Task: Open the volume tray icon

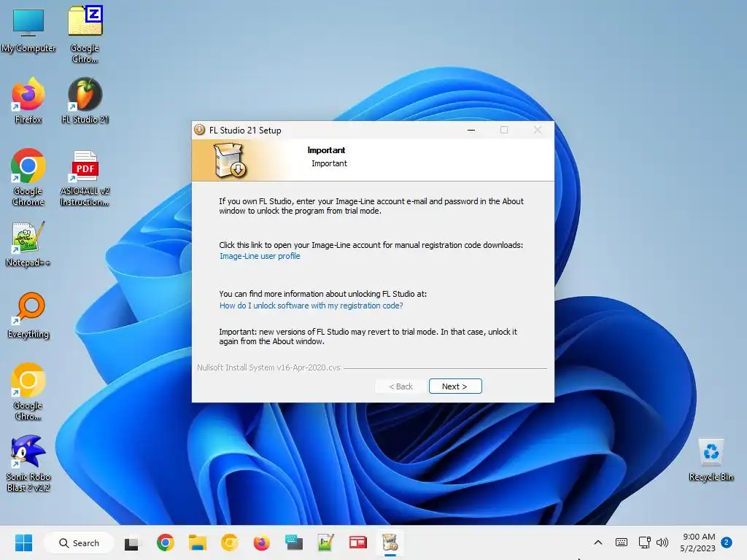Action: click(662, 542)
